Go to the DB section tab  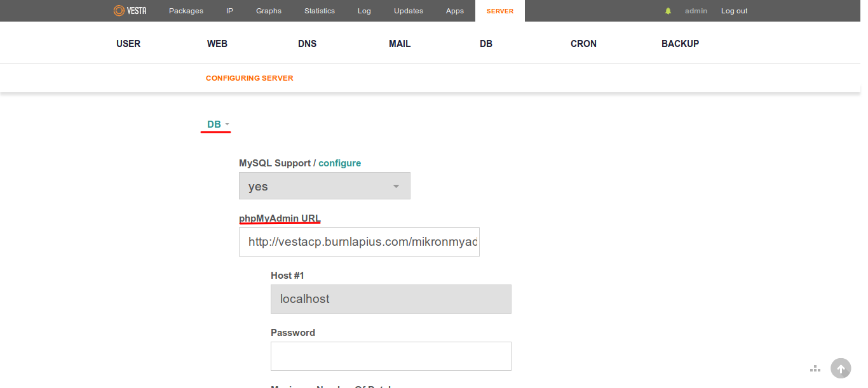tap(486, 44)
